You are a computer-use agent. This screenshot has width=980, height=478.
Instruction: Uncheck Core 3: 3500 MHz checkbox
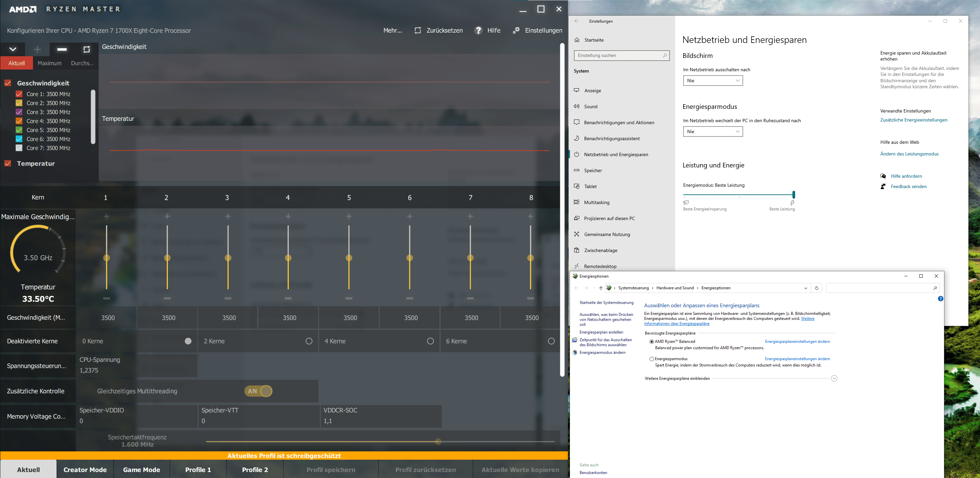pyautogui.click(x=19, y=112)
